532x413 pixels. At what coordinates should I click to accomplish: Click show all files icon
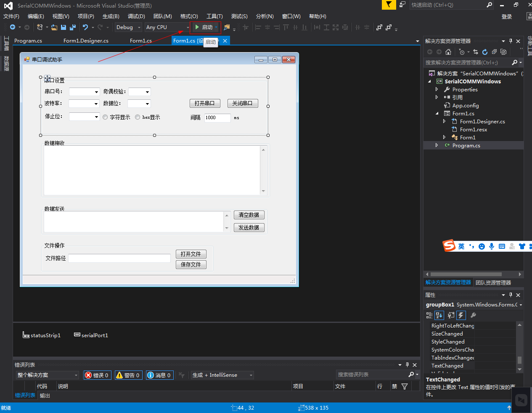[x=503, y=52]
